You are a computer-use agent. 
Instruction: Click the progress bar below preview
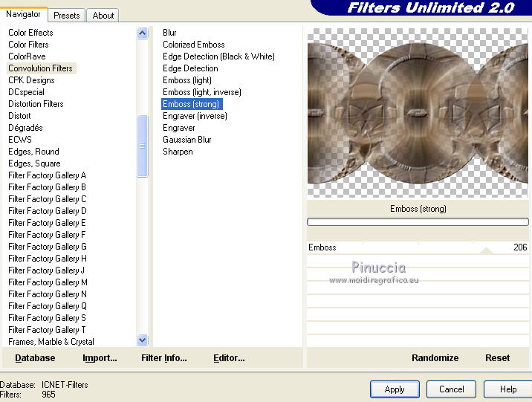click(418, 222)
